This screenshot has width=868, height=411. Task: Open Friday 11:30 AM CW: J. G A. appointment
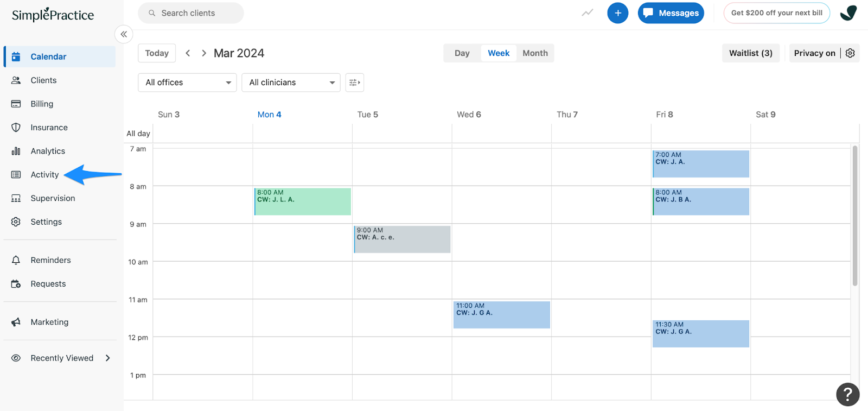tap(701, 334)
